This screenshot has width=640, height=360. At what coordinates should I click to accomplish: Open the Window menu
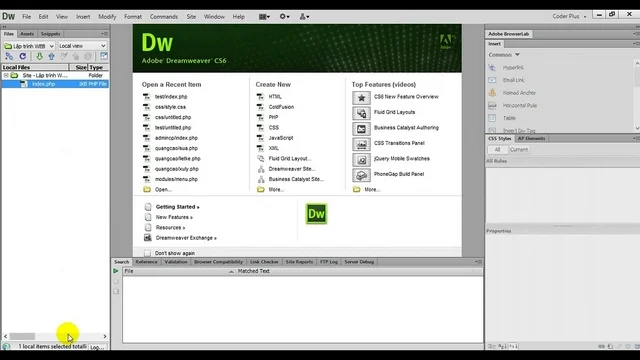[214, 17]
